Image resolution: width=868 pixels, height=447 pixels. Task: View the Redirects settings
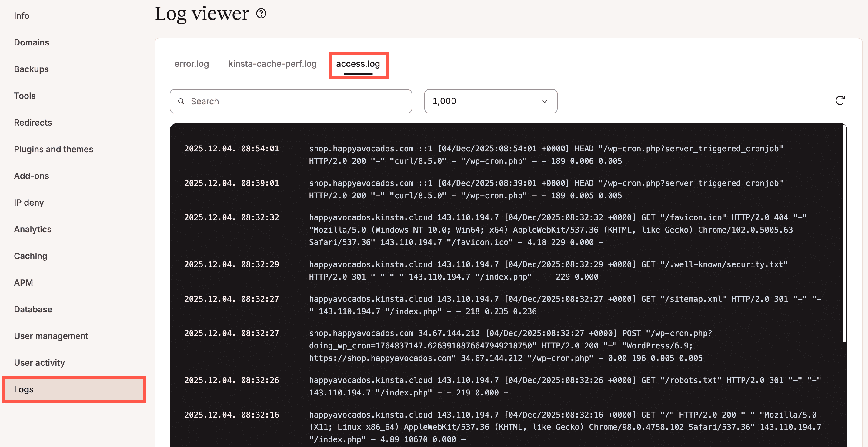(x=33, y=123)
